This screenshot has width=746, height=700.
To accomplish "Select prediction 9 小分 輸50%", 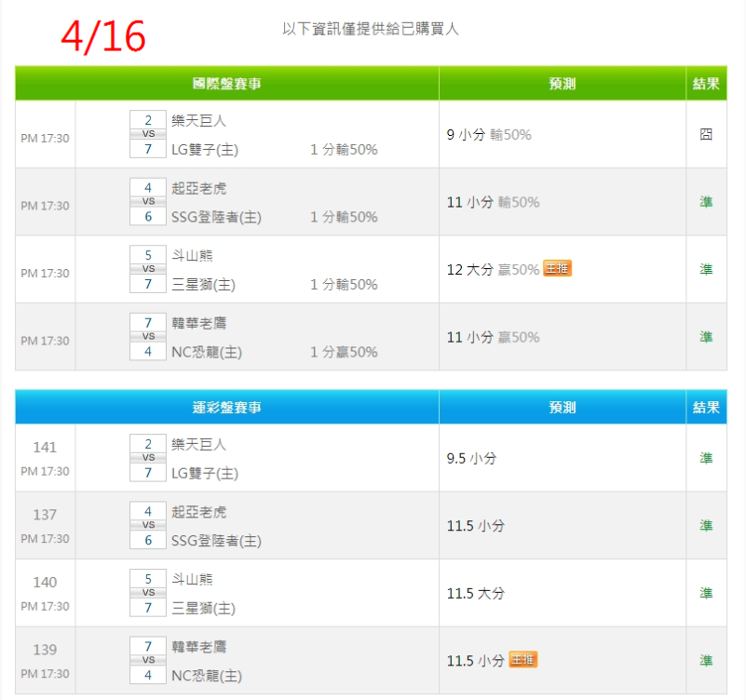I will 489,135.
